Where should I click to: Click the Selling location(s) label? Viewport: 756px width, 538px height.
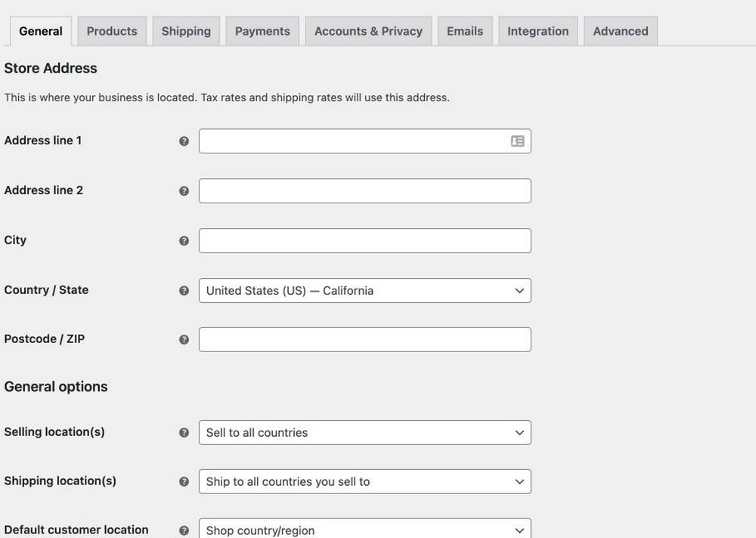point(54,431)
